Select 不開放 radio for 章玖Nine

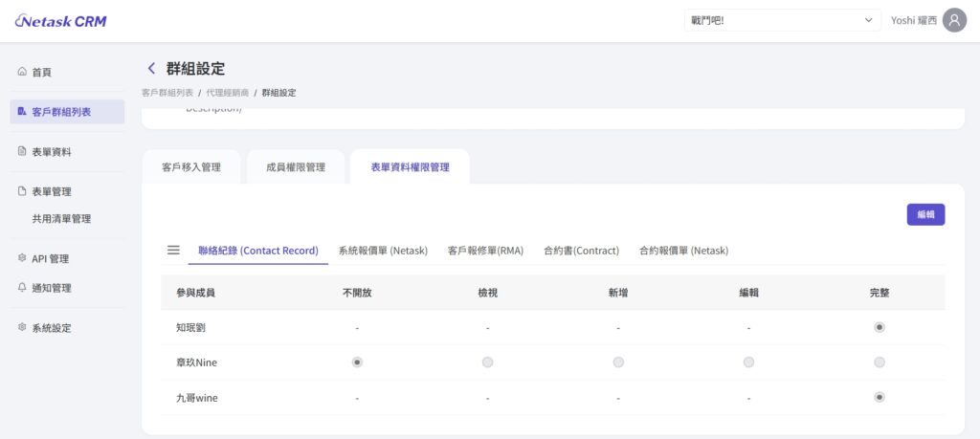point(357,362)
